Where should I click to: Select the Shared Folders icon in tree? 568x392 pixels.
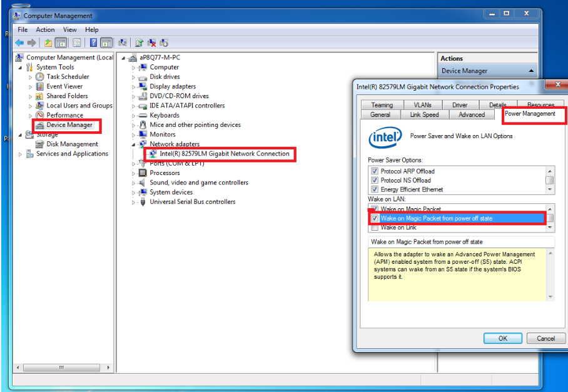click(x=40, y=96)
